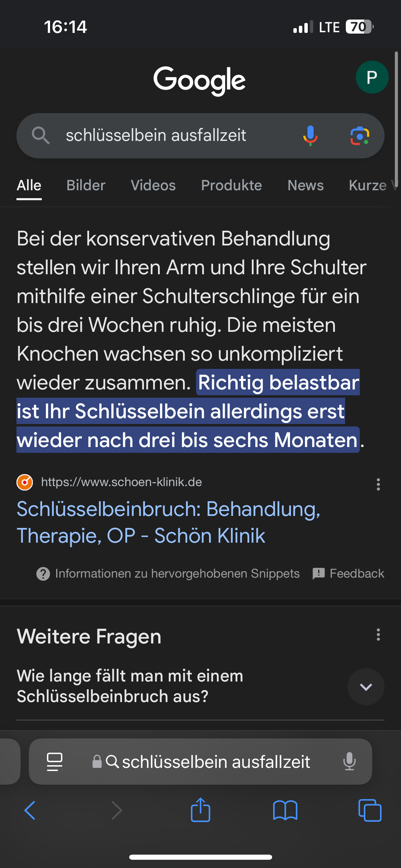Image resolution: width=401 pixels, height=868 pixels.
Task: Open Google Lens camera search
Action: point(360,136)
